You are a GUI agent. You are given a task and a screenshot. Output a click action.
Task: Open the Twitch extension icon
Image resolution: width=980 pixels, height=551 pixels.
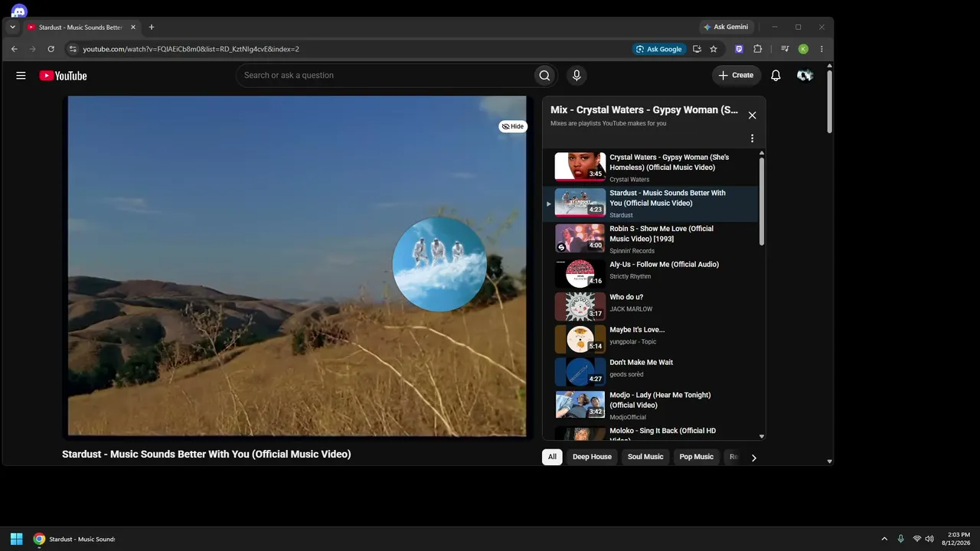[739, 49]
